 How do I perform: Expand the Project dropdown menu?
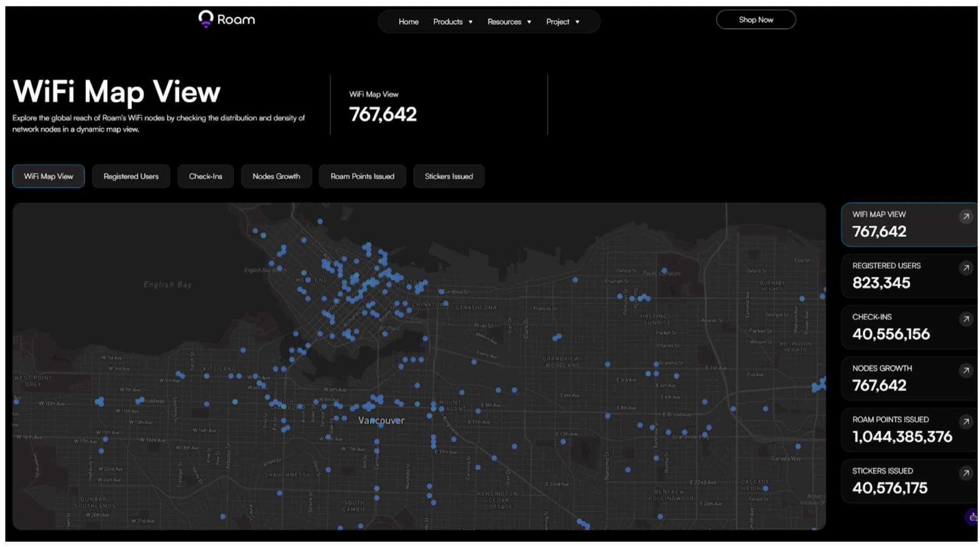tap(562, 22)
